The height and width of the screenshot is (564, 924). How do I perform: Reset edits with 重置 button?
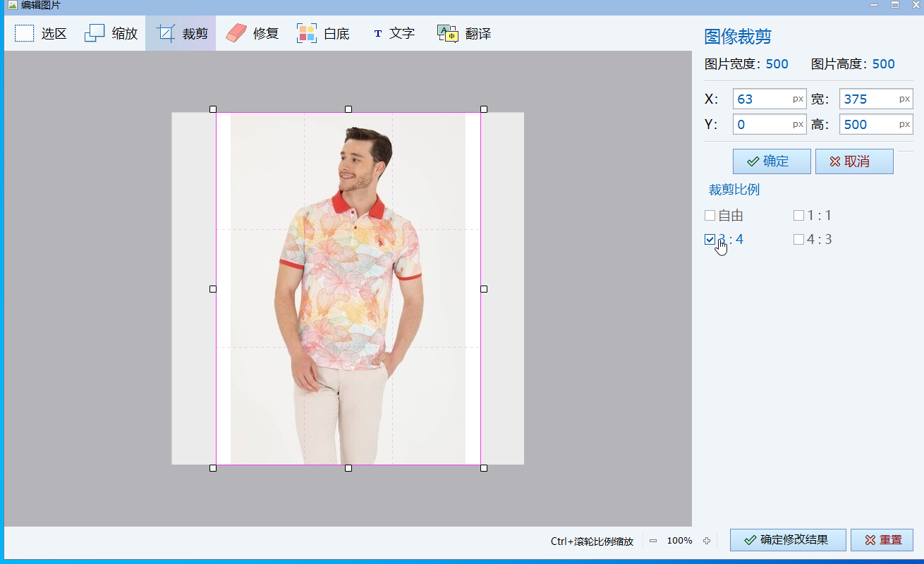pyautogui.click(x=882, y=540)
